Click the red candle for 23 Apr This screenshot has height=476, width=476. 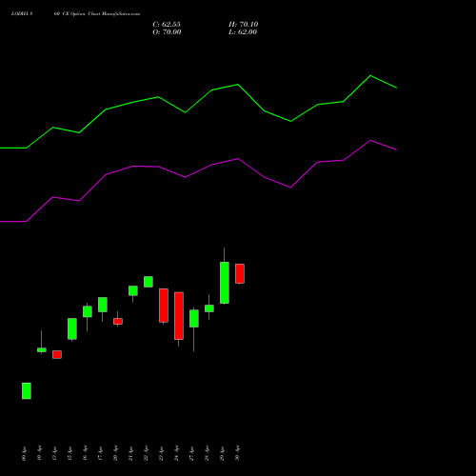point(164,306)
